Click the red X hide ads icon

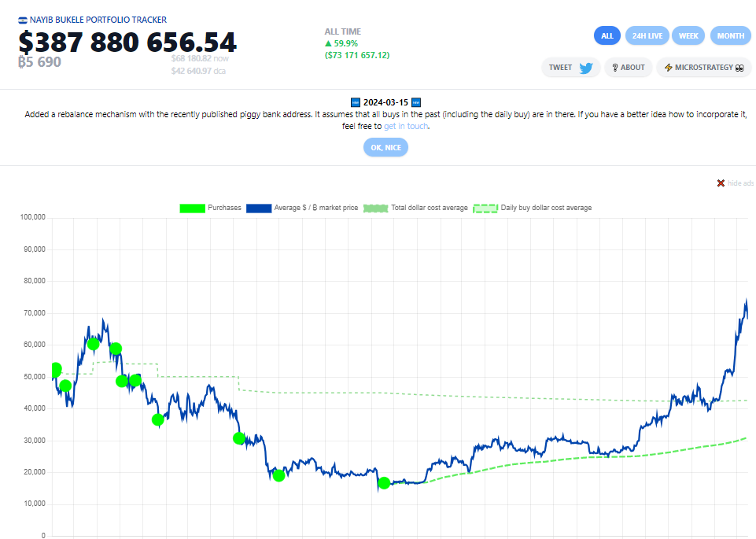[721, 183]
